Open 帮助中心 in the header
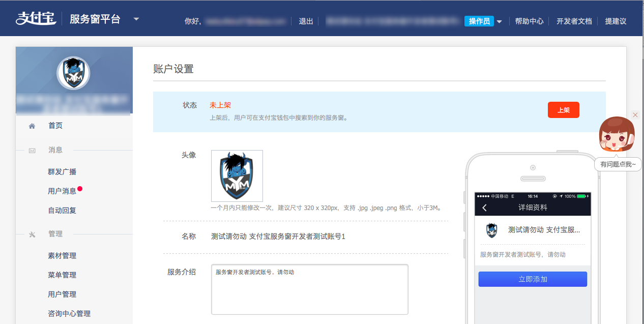This screenshot has width=644, height=324. [529, 21]
